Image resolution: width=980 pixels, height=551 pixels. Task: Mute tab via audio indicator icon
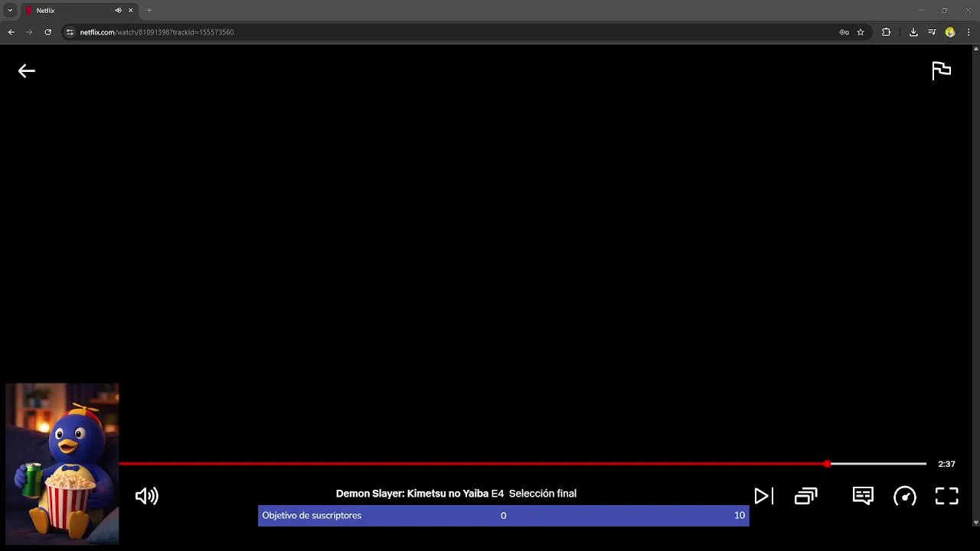pos(118,11)
